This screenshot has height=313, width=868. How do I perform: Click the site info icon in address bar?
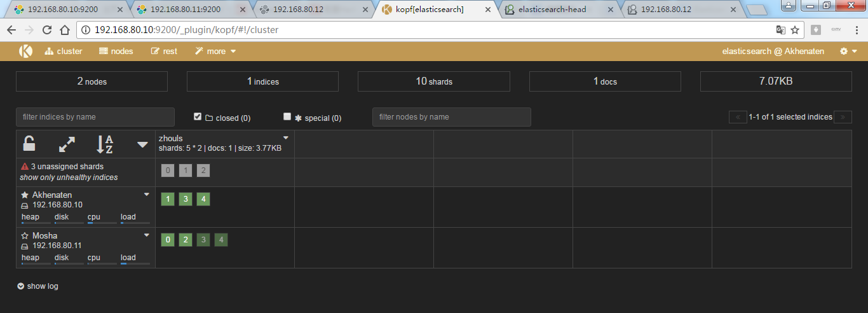86,30
